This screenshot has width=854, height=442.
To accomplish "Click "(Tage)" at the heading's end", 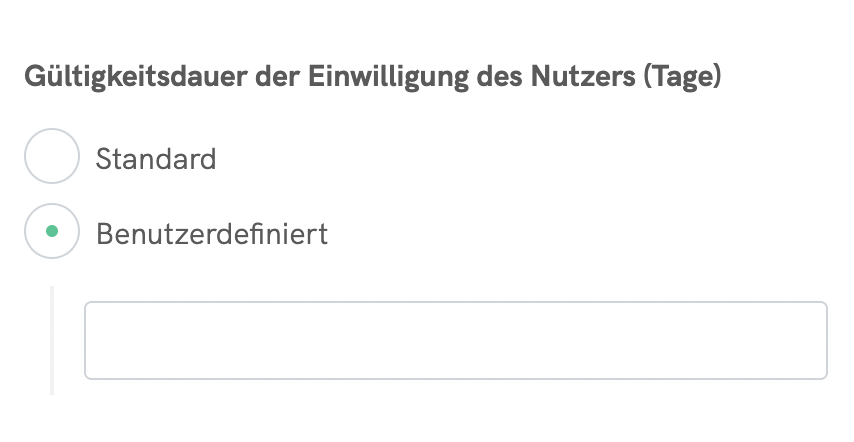I will [683, 78].
